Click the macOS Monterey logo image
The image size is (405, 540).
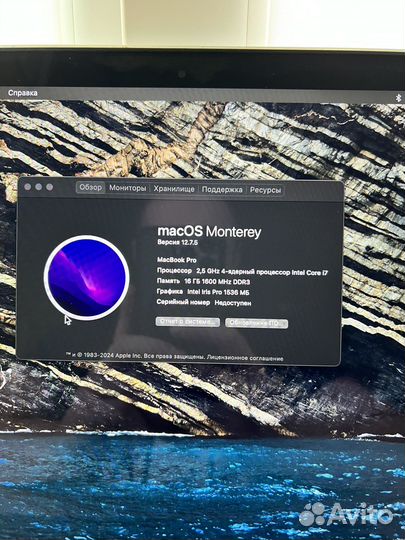[x=87, y=278]
